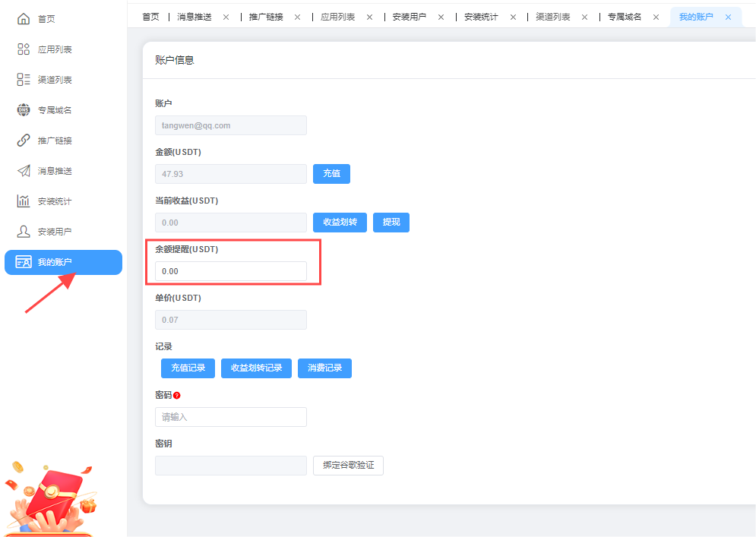
Task: Click 绑定谷歌验证 button
Action: [348, 466]
